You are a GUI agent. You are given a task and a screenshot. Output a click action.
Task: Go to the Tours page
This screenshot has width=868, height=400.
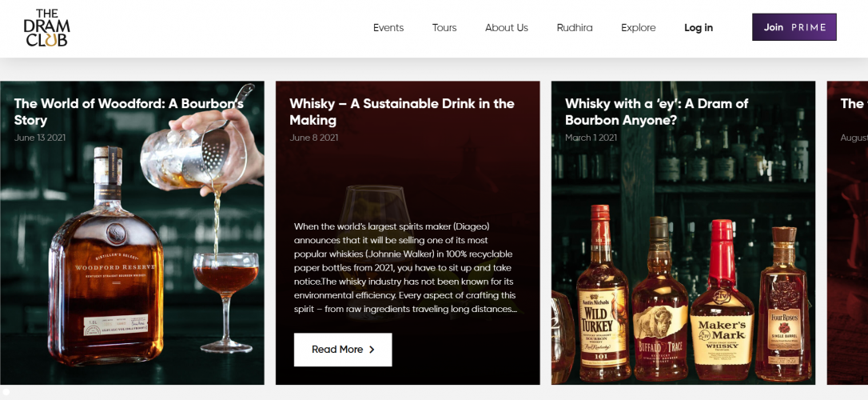[444, 28]
